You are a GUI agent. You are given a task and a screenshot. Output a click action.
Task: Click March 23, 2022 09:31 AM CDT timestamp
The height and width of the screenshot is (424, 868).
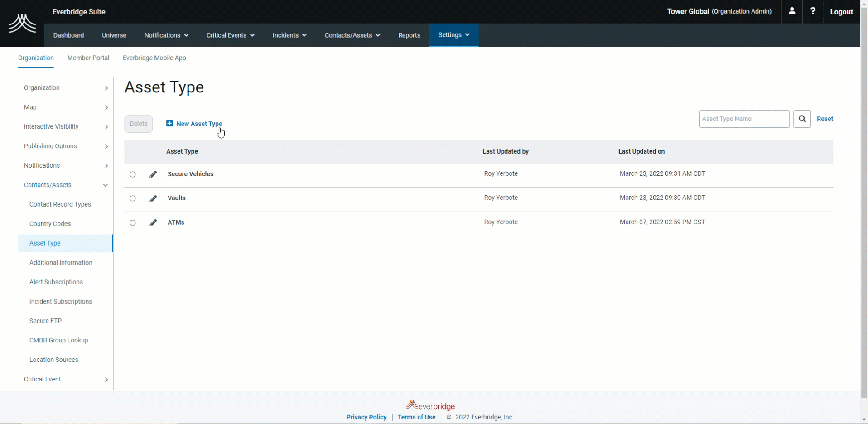coord(662,173)
